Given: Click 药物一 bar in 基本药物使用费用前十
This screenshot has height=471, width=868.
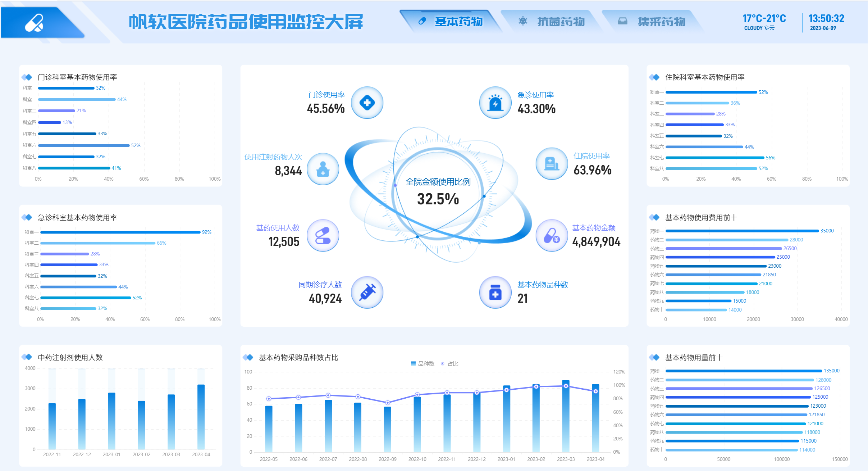Looking at the screenshot, I should [x=742, y=231].
